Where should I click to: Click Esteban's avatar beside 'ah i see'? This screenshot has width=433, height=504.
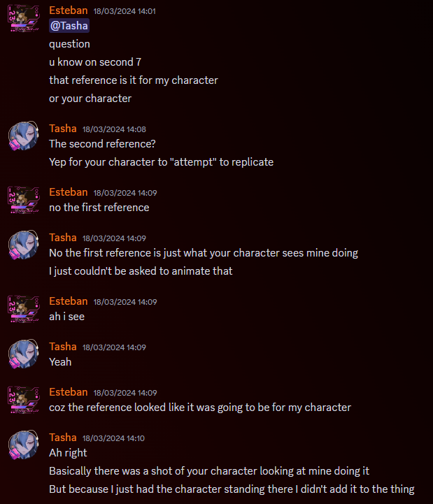pyautogui.click(x=24, y=308)
